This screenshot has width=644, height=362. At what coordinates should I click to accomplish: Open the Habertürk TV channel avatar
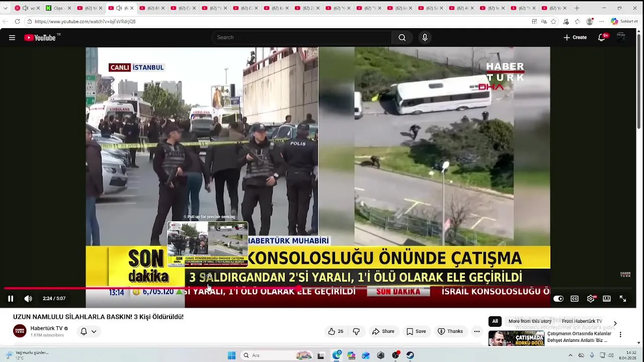click(20, 331)
